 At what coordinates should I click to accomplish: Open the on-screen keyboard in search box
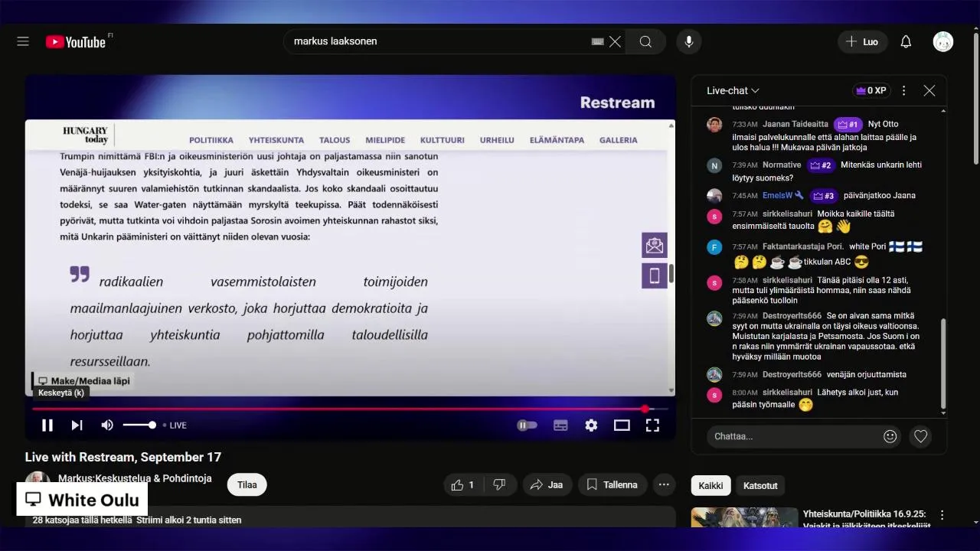point(598,41)
